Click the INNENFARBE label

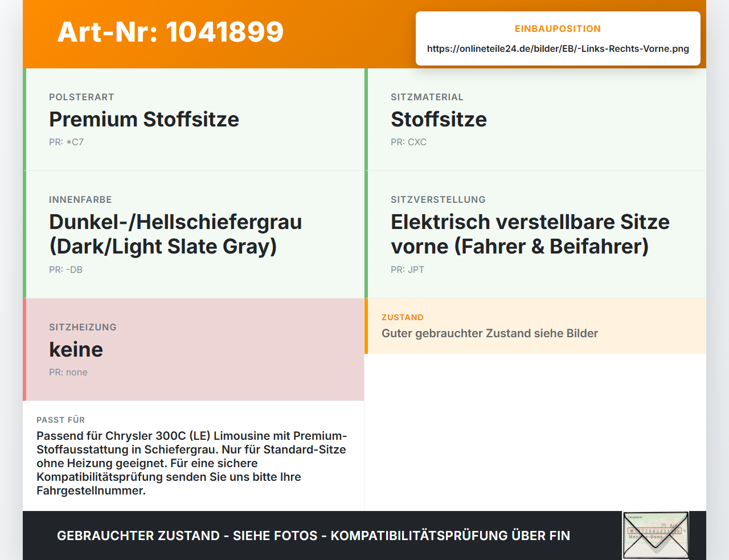pos(80,199)
